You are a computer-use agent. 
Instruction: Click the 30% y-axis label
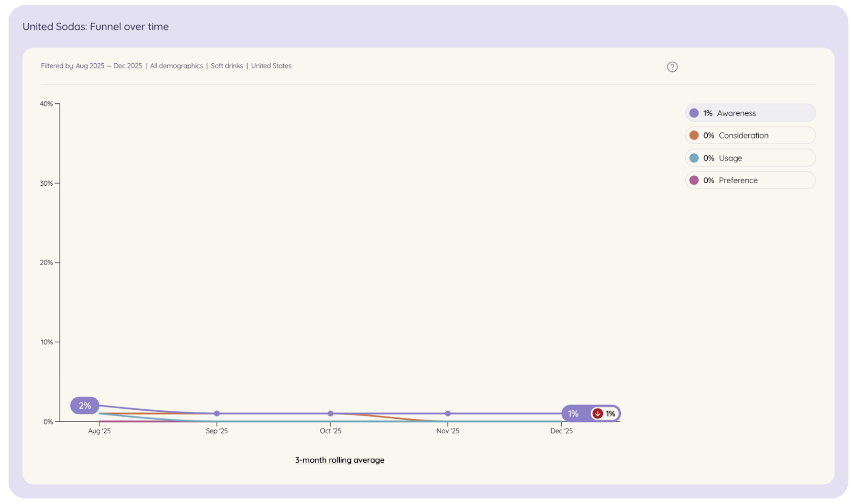coord(46,183)
